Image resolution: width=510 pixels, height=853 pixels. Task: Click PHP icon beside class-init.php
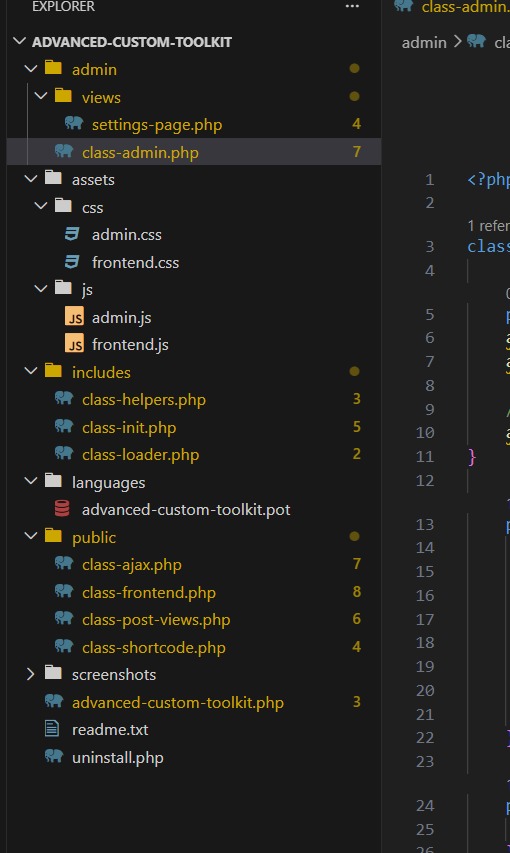(64, 426)
